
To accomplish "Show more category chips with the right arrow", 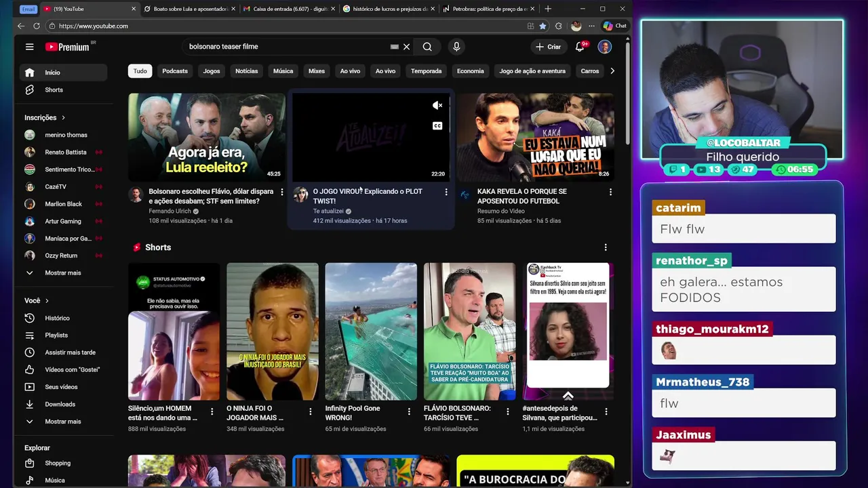I will (612, 70).
